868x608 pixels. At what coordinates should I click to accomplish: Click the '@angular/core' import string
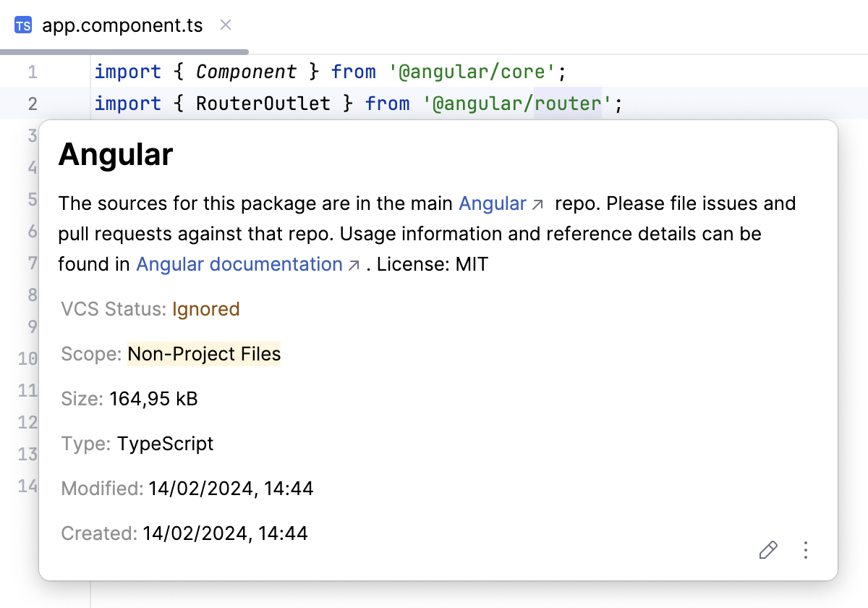click(475, 72)
